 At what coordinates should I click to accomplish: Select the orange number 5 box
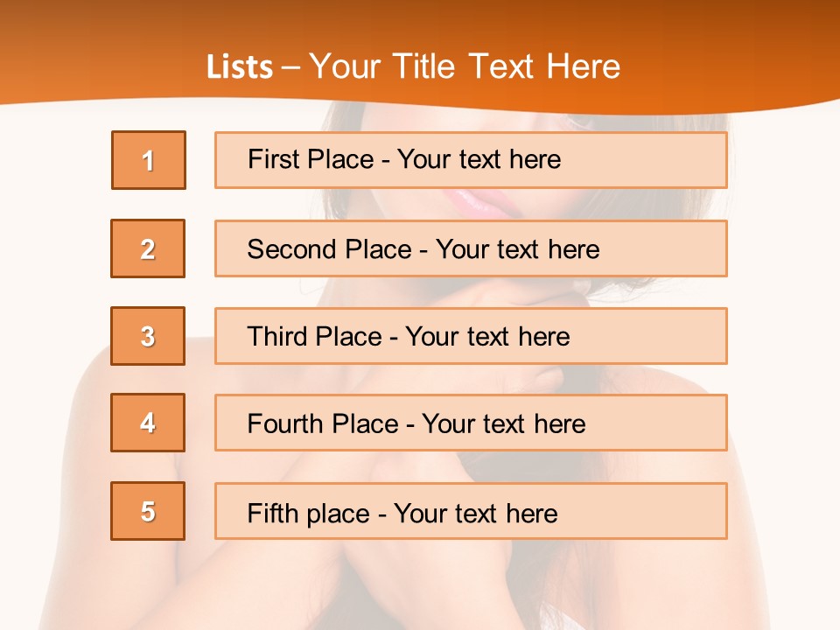coord(148,511)
